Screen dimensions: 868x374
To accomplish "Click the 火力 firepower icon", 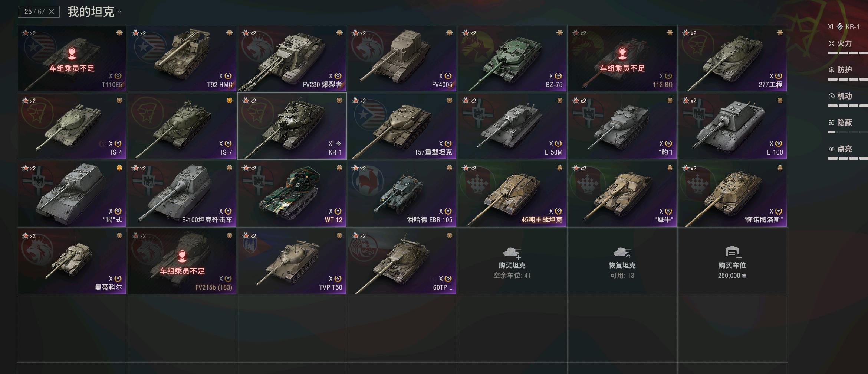I will pos(832,43).
